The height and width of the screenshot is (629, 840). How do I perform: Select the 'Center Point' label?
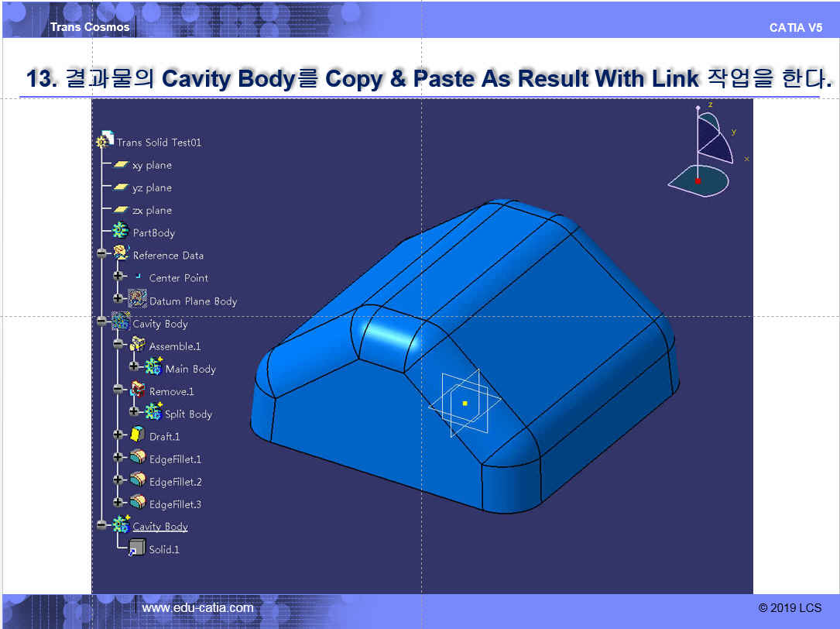[178, 278]
